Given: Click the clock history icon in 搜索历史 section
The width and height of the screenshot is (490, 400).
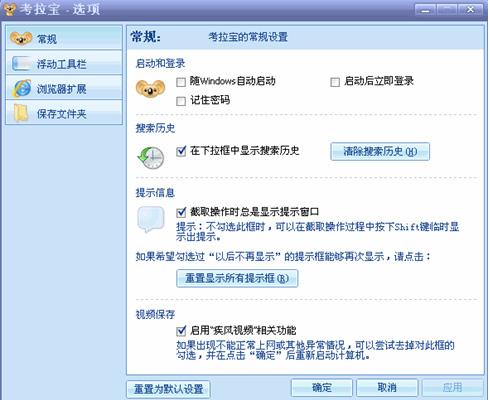Looking at the screenshot, I should [151, 157].
